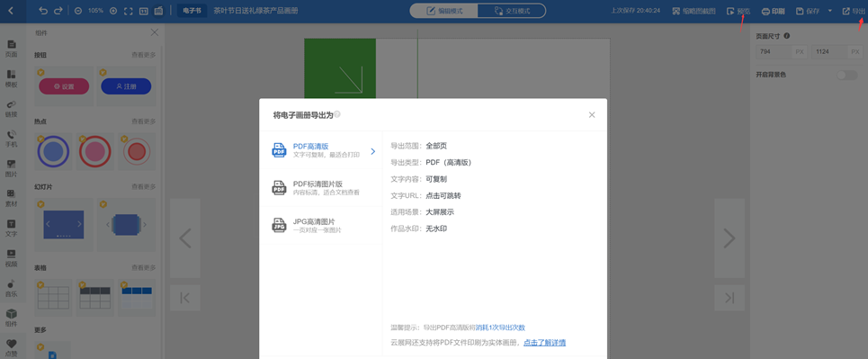Select the blue ring hotspot component
This screenshot has height=359, width=868.
coord(53,152)
